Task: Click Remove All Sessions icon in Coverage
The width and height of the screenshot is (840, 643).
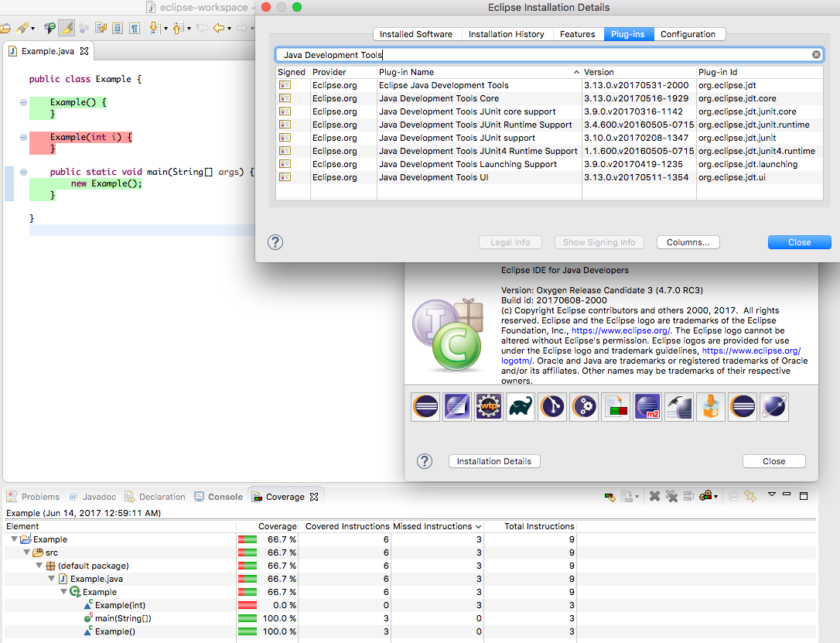Action: 672,496
